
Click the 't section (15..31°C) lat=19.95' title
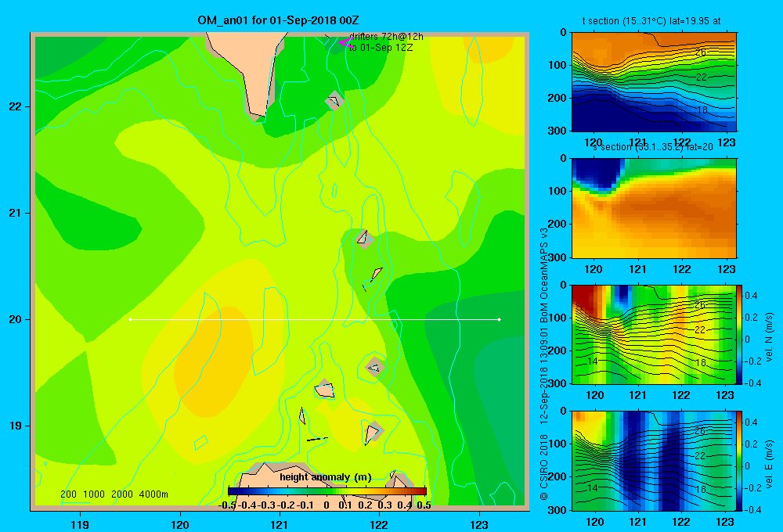point(651,21)
